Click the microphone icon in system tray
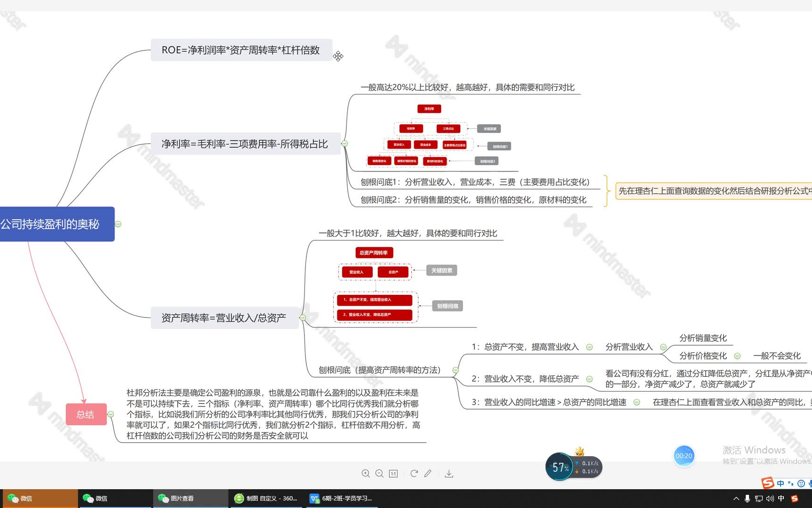Image resolution: width=812 pixels, height=508 pixels. [747, 499]
